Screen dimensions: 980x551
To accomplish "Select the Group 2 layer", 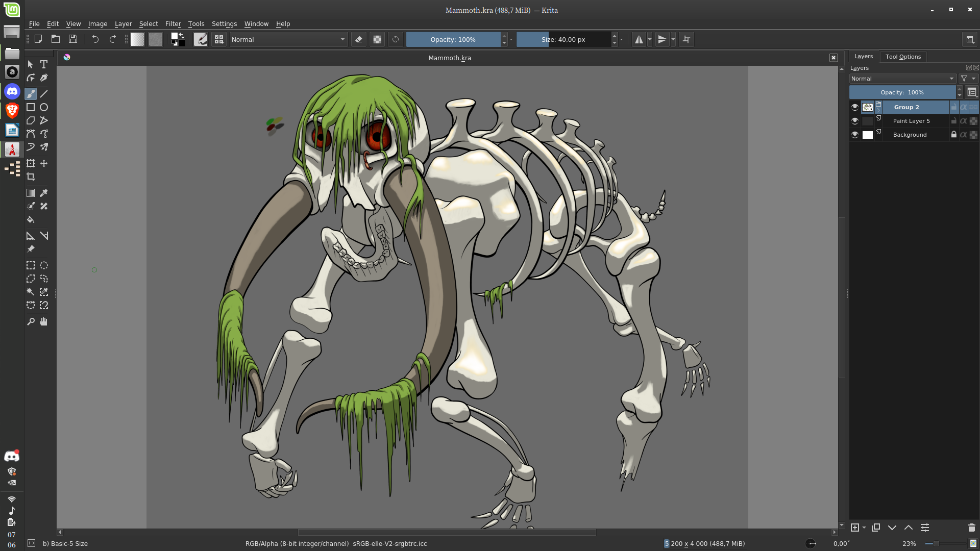I will (x=906, y=107).
